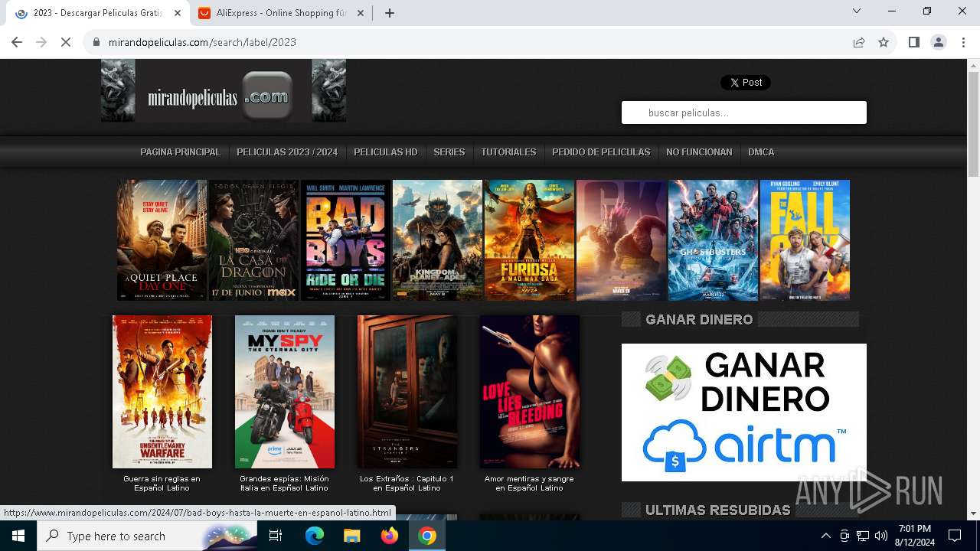Expand the tab search dropdown arrow

click(x=857, y=11)
